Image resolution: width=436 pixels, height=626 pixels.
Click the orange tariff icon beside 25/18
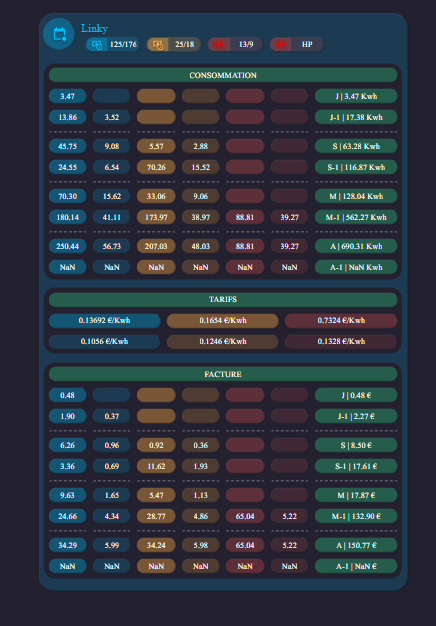click(x=158, y=45)
